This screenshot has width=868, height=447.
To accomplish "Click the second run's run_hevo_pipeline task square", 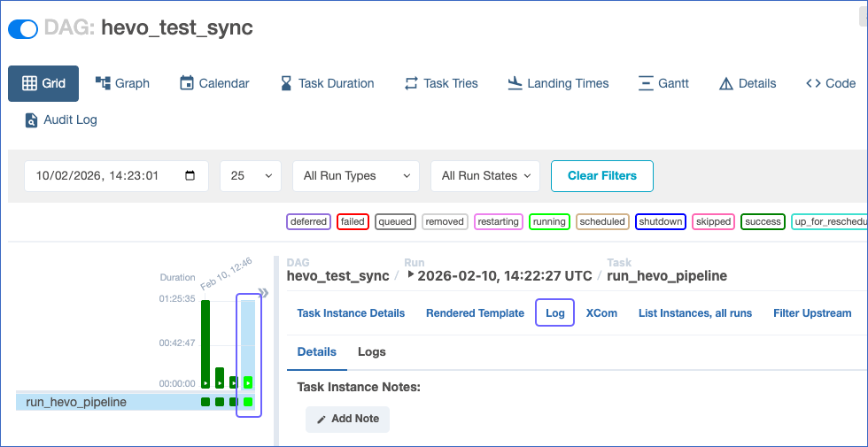I will click(220, 402).
